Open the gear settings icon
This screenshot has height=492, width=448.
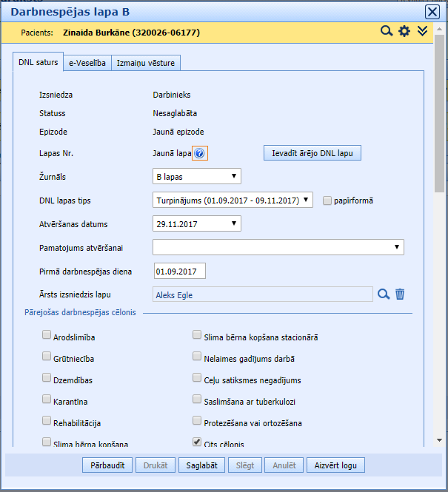click(404, 31)
